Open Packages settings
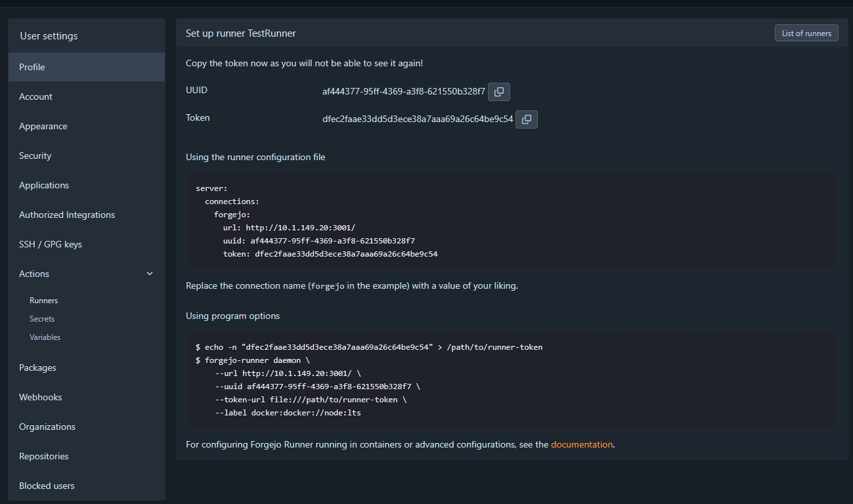Image resolution: width=853 pixels, height=504 pixels. click(x=87, y=367)
